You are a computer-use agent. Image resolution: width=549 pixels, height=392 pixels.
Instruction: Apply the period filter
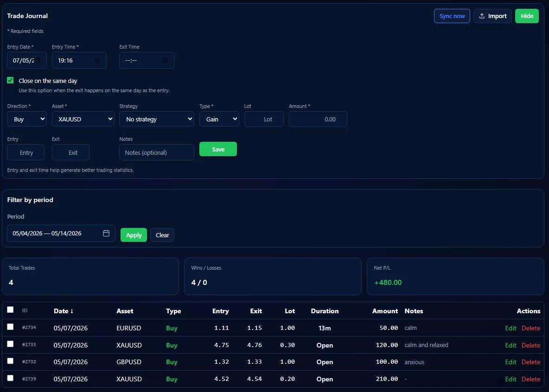click(x=134, y=235)
